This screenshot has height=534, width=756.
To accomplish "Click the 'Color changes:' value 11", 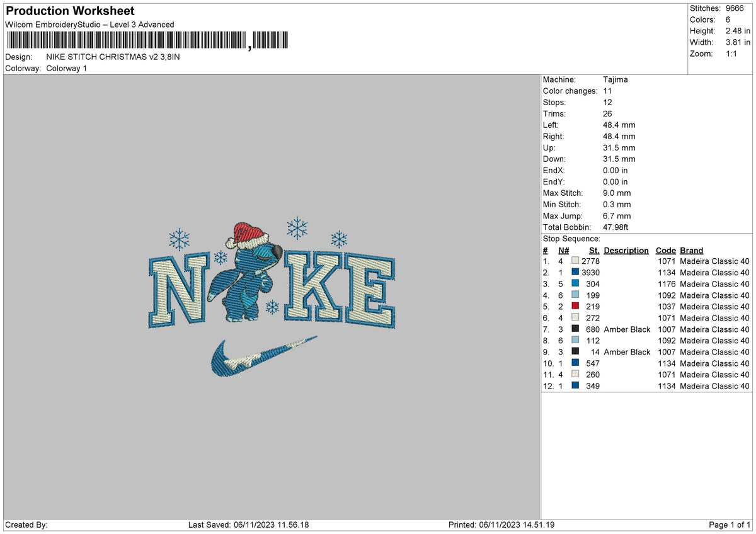I will point(607,91).
